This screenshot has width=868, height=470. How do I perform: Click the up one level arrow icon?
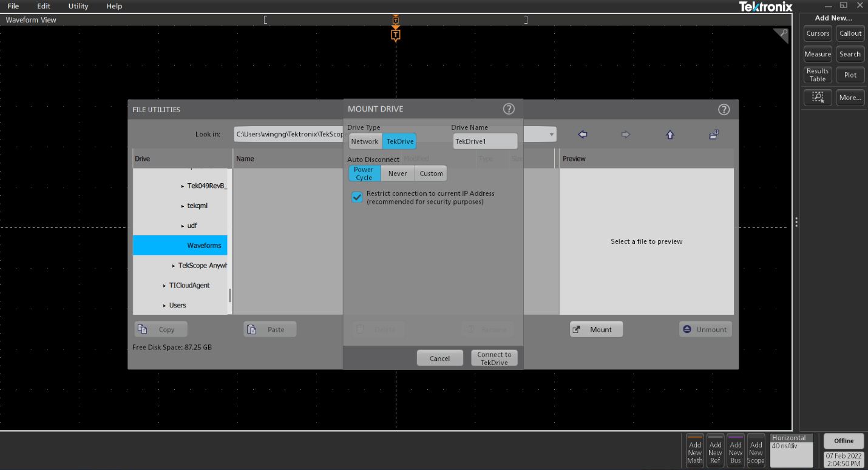point(670,135)
